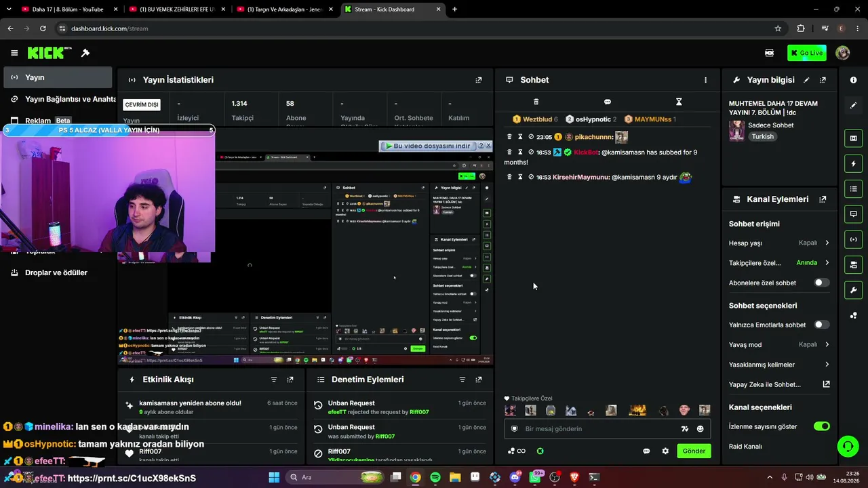
Task: Open the Windows Start menu
Action: click(274, 477)
